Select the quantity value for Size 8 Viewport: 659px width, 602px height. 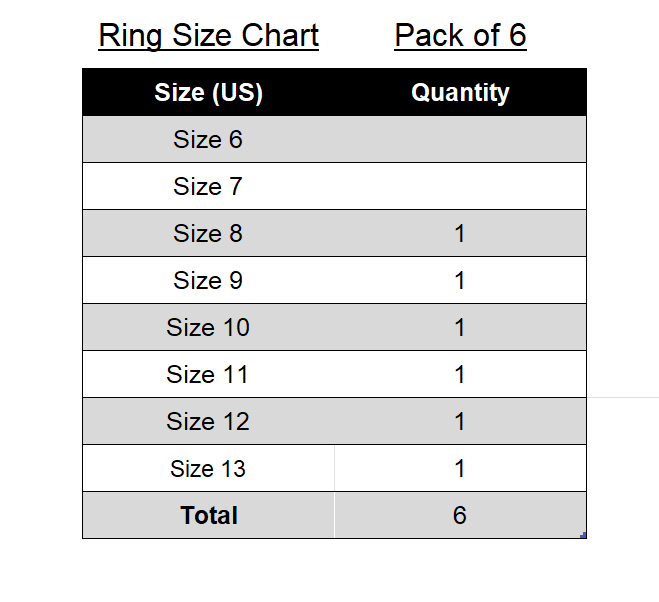point(460,234)
